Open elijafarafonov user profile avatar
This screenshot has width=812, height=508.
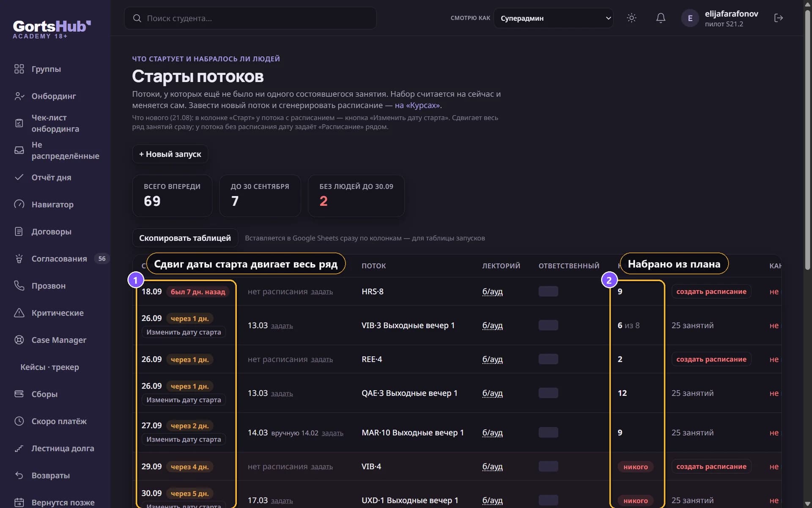690,18
